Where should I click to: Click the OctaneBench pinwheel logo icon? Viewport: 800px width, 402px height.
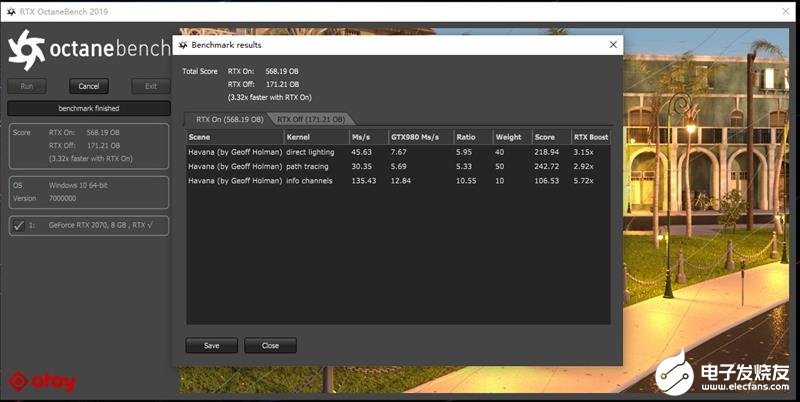[x=27, y=49]
